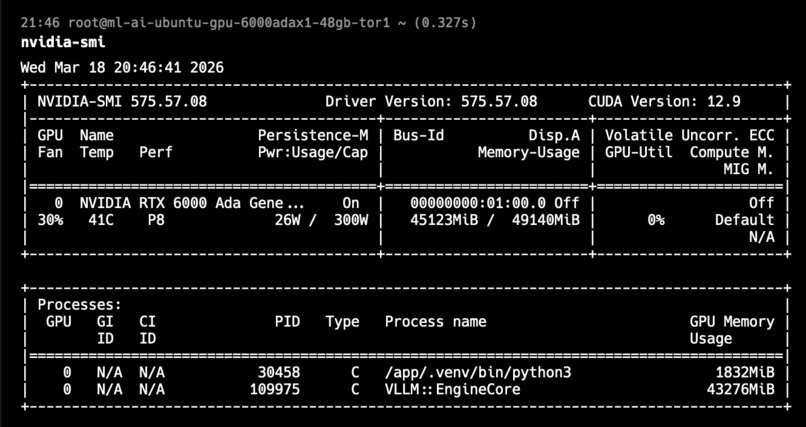Select process name /app/.venv/bin/python3

(478, 373)
